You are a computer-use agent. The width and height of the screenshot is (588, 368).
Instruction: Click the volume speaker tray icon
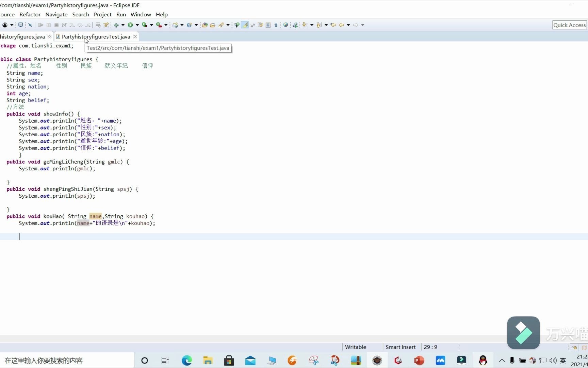coord(553,360)
